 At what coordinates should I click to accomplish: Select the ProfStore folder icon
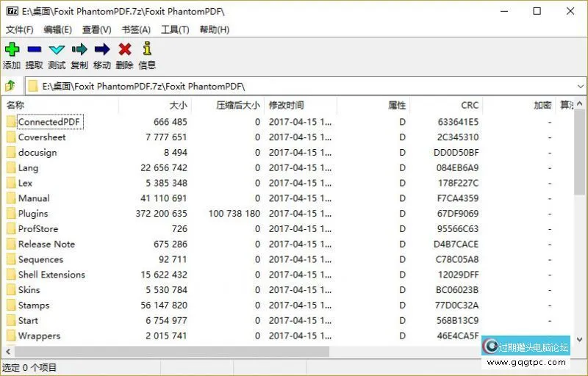click(11, 229)
